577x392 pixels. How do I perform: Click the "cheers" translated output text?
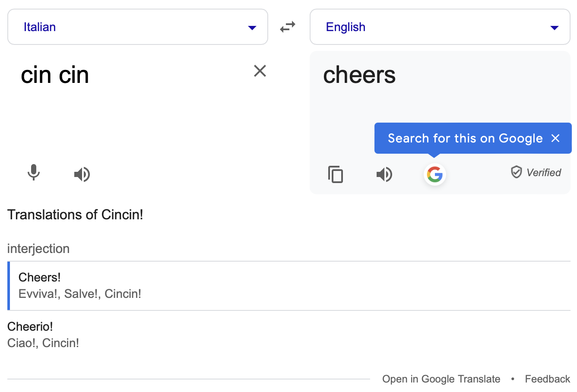point(359,75)
